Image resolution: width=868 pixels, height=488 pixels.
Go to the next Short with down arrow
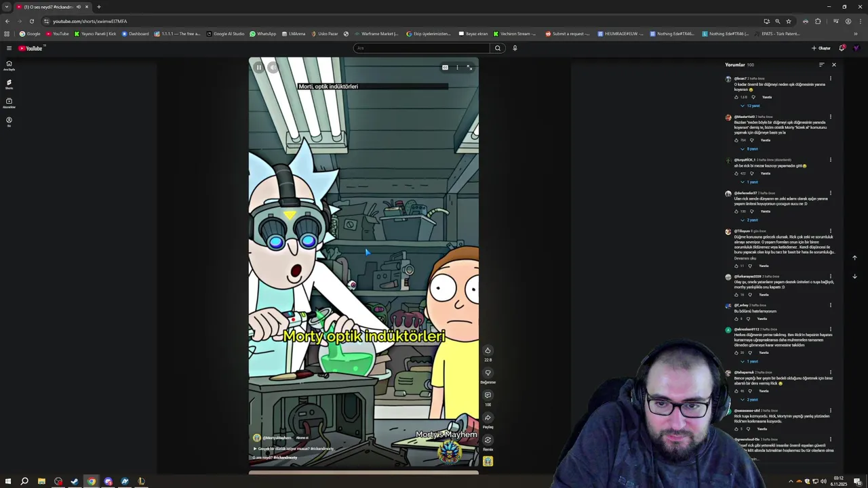point(854,277)
